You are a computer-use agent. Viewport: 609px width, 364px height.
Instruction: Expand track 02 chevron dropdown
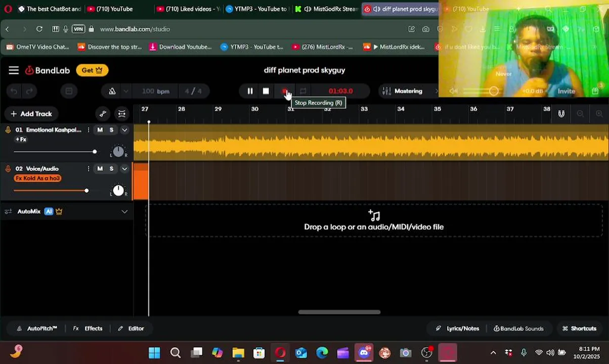124,169
